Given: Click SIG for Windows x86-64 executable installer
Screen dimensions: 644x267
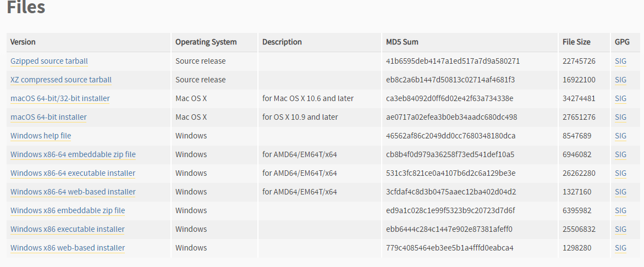Looking at the screenshot, I should (620, 173).
